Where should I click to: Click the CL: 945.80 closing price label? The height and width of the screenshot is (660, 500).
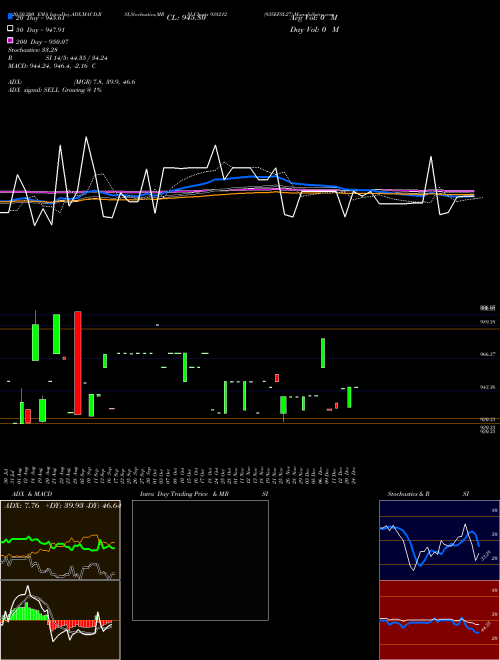coord(186,18)
